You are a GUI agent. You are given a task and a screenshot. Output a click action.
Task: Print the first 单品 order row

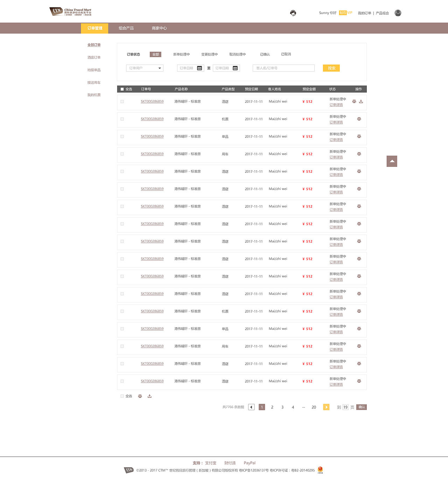(359, 136)
